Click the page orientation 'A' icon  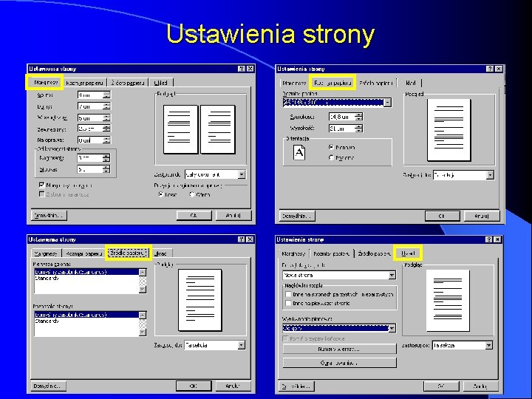point(299,152)
